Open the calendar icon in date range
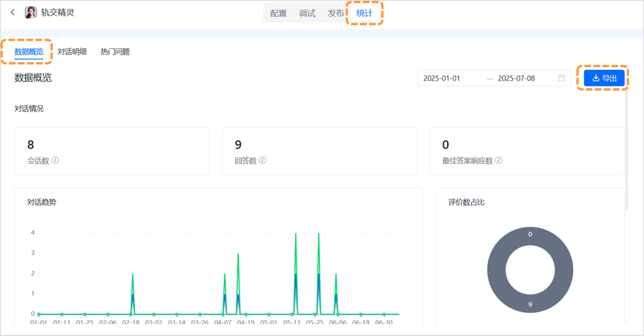The image size is (644, 336). pos(561,78)
